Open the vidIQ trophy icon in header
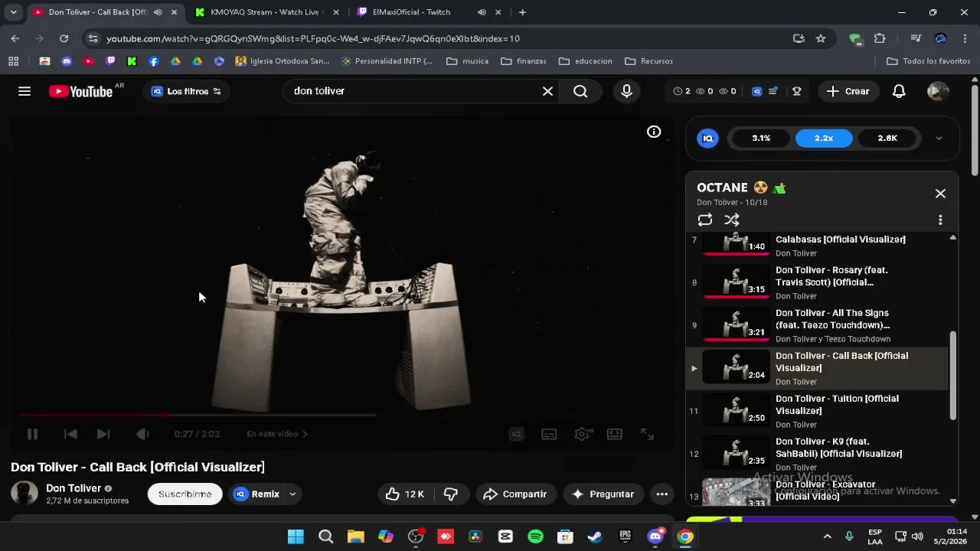Screen dimensions: 980x551 coord(796,91)
